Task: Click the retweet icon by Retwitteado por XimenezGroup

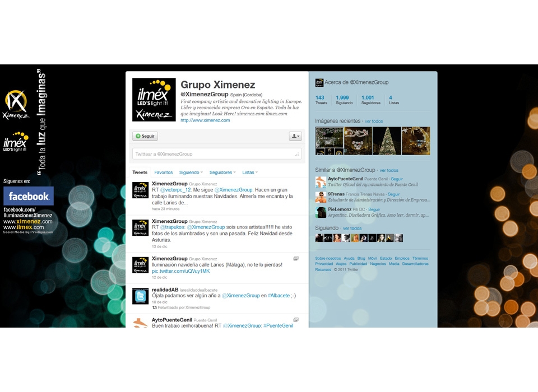Action: (155, 307)
